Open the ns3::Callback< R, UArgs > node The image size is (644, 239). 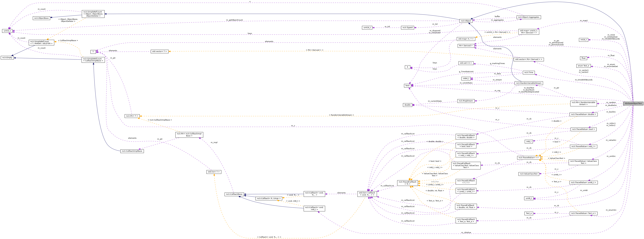coord(269,198)
